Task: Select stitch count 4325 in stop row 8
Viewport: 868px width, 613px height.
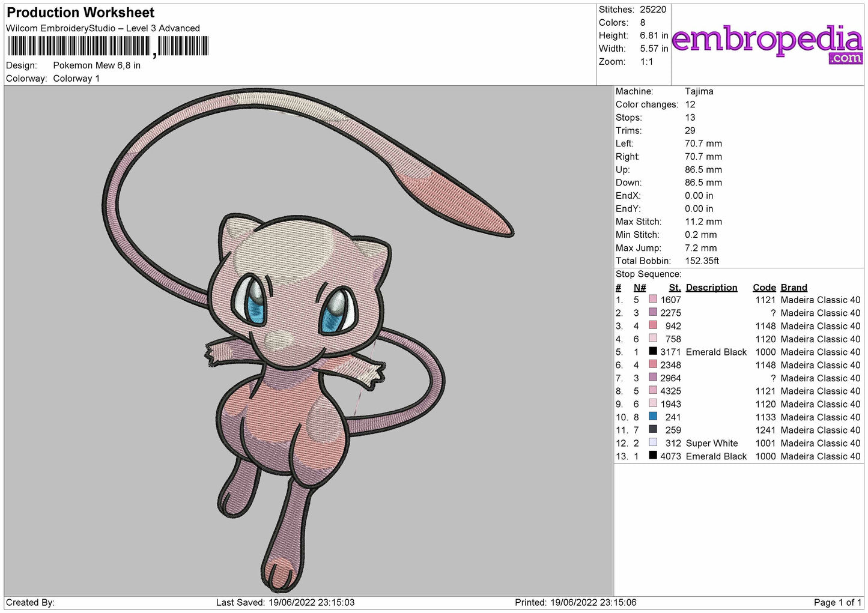Action: coord(670,391)
